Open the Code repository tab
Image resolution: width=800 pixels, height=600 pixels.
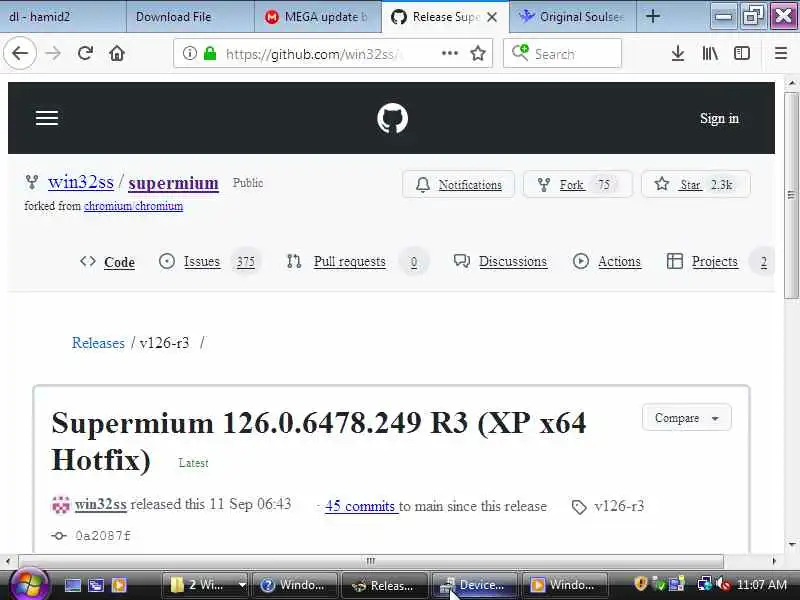108,262
